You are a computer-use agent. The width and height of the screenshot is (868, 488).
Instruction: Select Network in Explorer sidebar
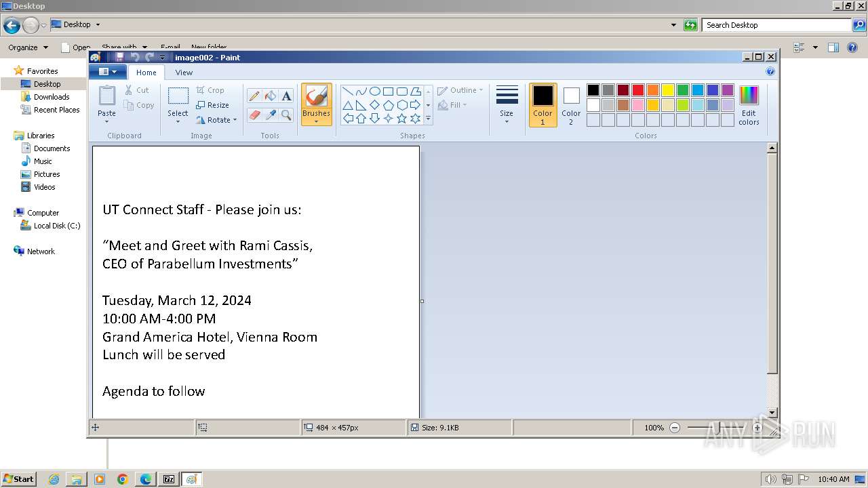(41, 251)
